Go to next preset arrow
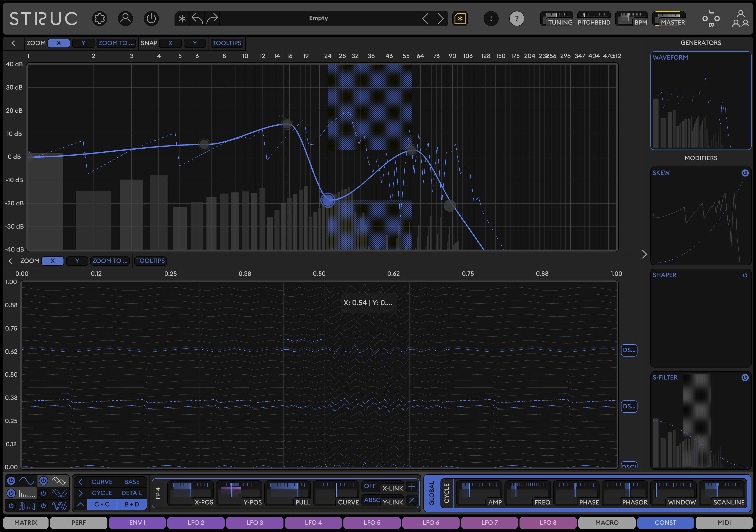The height and width of the screenshot is (532, 756). 440,18
